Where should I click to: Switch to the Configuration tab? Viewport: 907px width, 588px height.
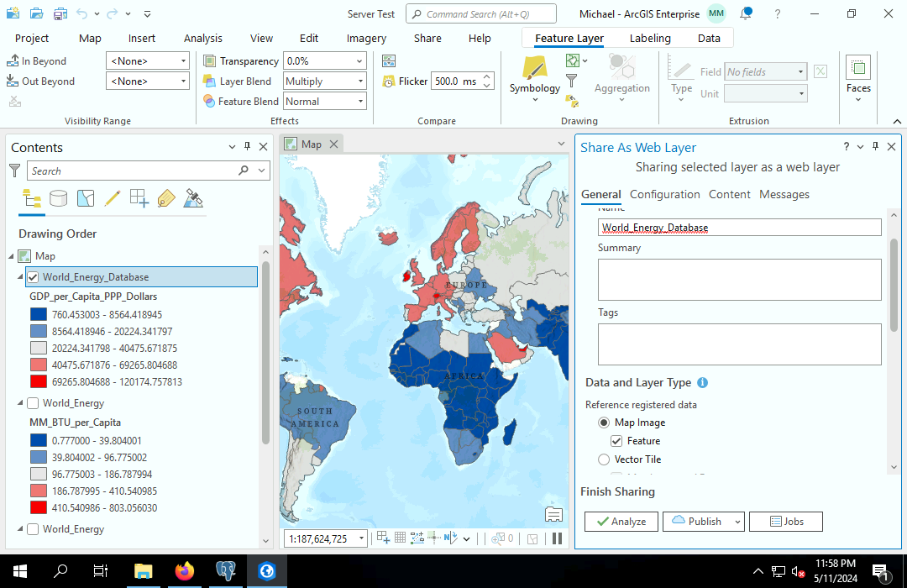[664, 194]
